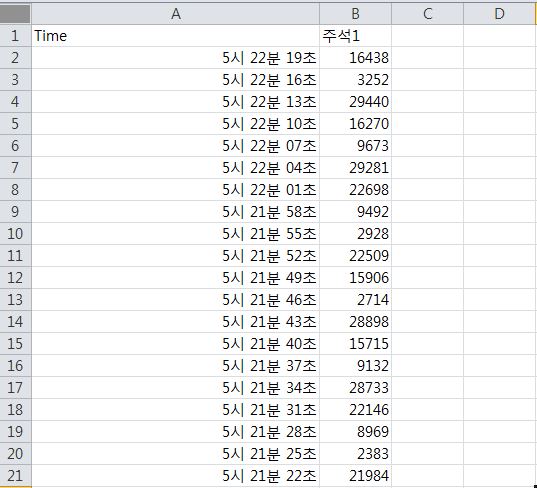Select column B header
Viewport: 537px width, 488px height.
click(355, 14)
